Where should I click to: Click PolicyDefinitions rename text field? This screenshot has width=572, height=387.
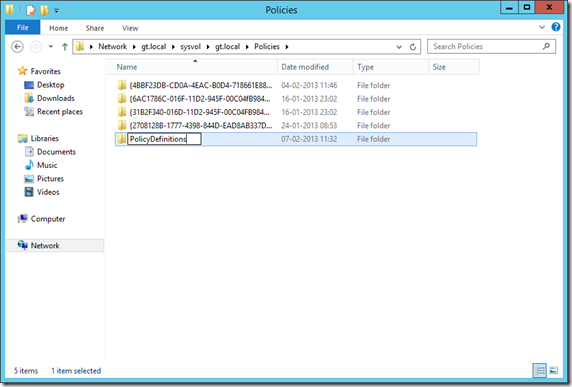pos(164,139)
